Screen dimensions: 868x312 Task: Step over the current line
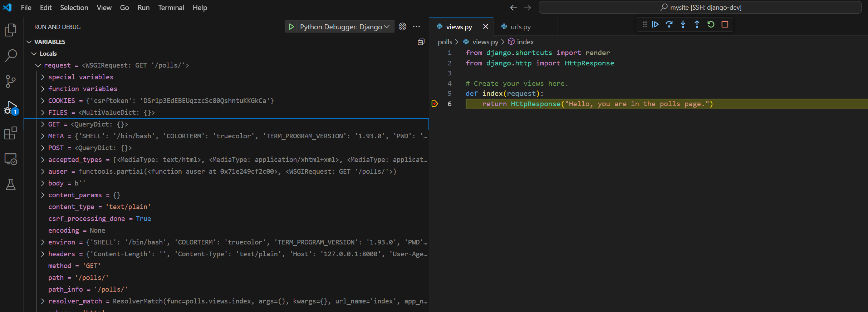tap(669, 24)
